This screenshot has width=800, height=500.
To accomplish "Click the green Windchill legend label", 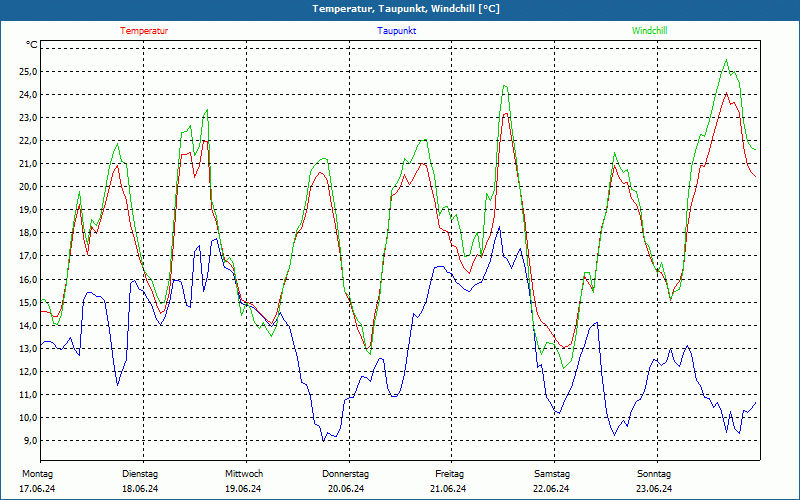I will (649, 31).
